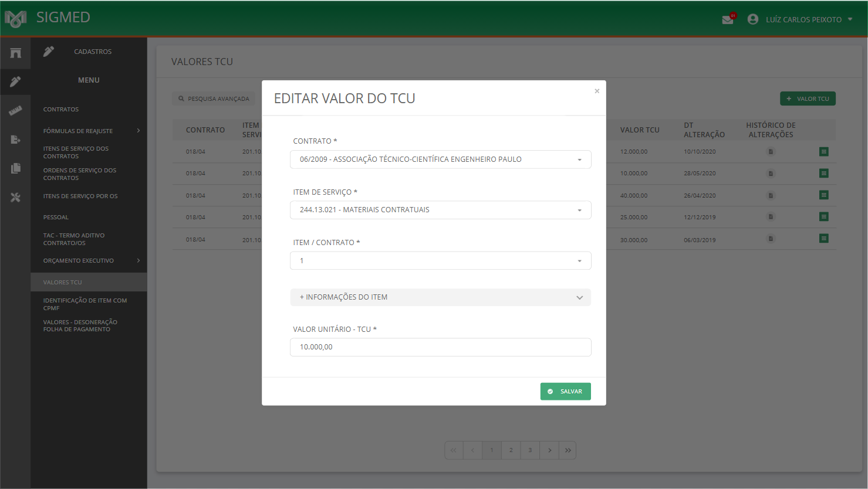This screenshot has width=868, height=489.
Task: Click the pencil icon next to CADASTROS
Action: point(49,52)
